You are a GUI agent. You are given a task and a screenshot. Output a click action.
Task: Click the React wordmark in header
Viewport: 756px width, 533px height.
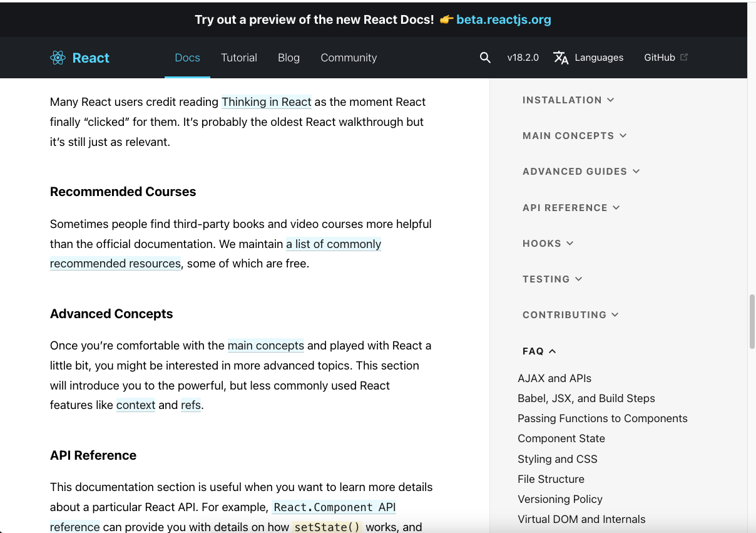91,58
